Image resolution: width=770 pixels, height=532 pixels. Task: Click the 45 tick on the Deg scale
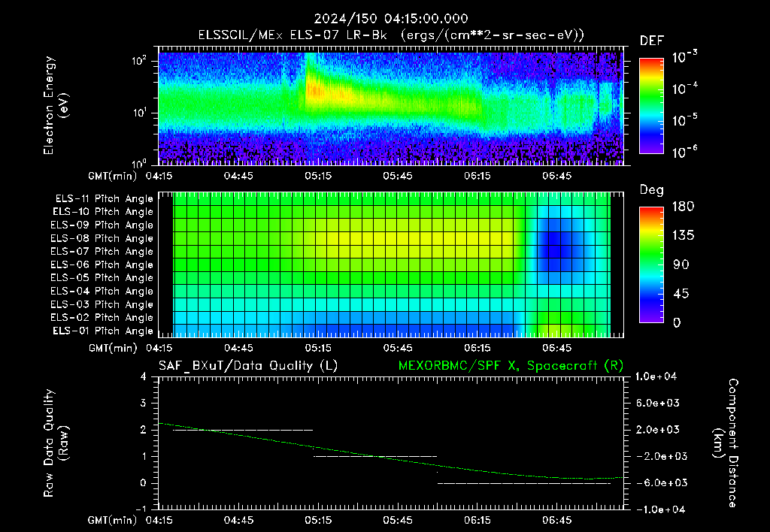(681, 294)
